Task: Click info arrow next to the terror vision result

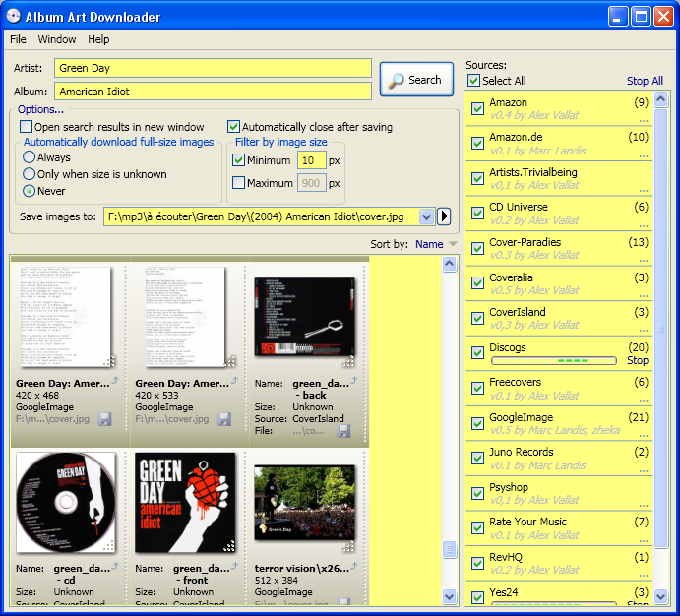Action: pos(354,566)
